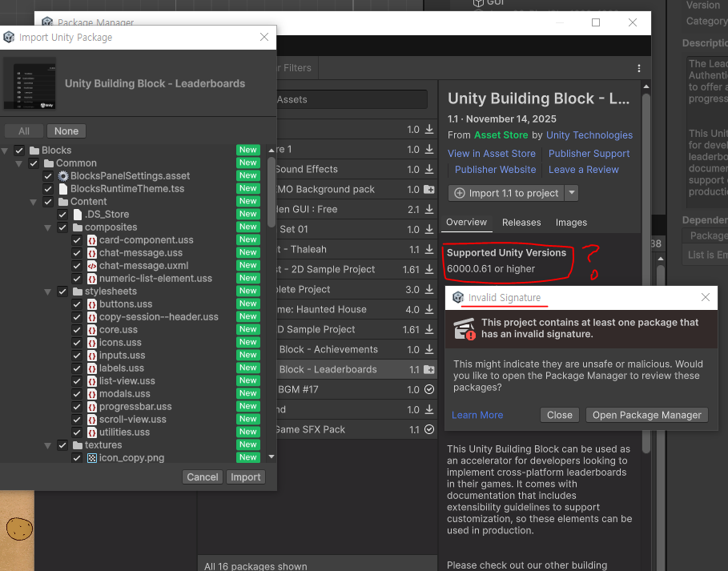Uncheck the composites folder checkbox
Screen dimensions: 728x571
[x=62, y=227]
